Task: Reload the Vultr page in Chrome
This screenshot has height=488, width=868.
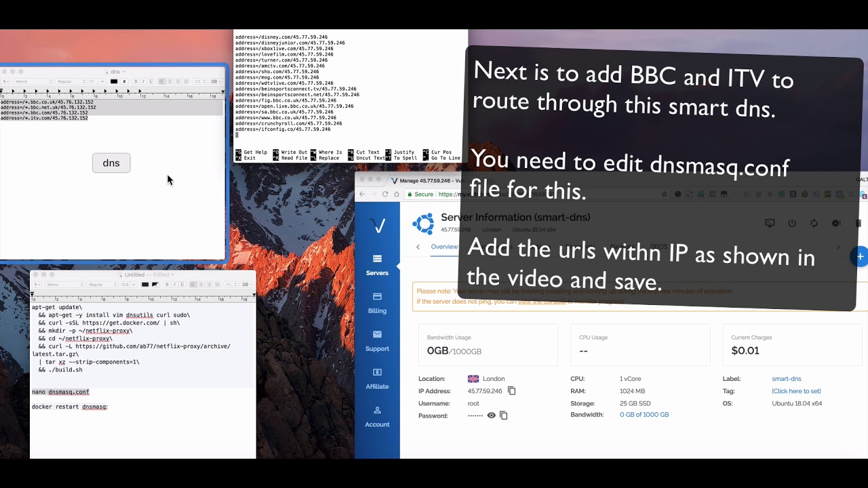Action: click(385, 194)
